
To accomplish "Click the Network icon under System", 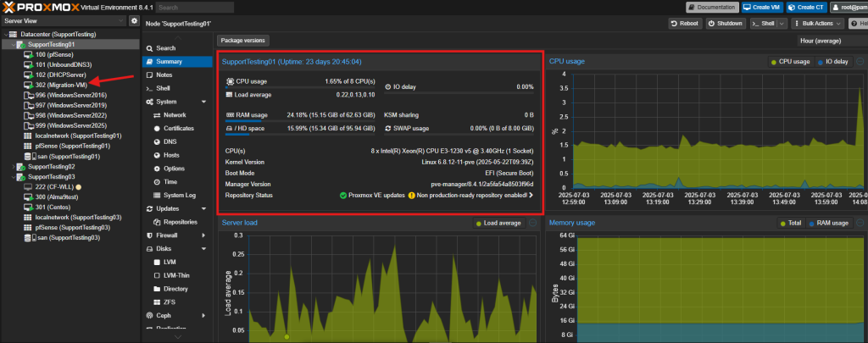I will coord(157,115).
